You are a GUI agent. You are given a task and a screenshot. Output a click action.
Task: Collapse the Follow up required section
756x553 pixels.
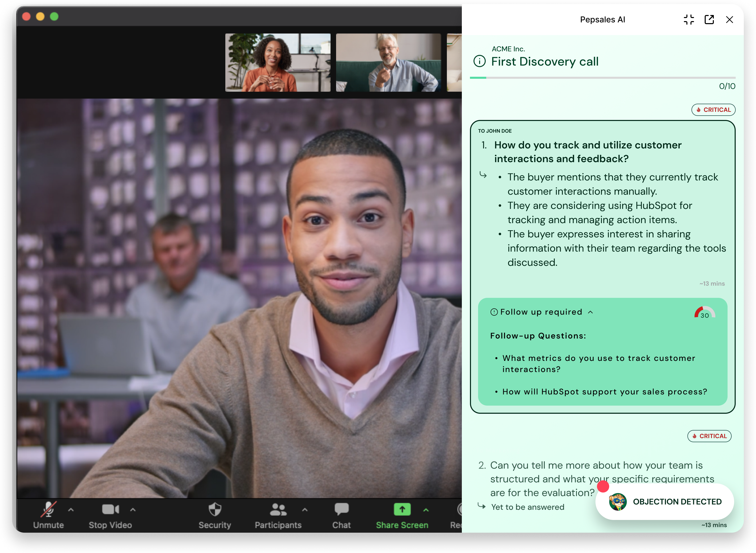[590, 312]
